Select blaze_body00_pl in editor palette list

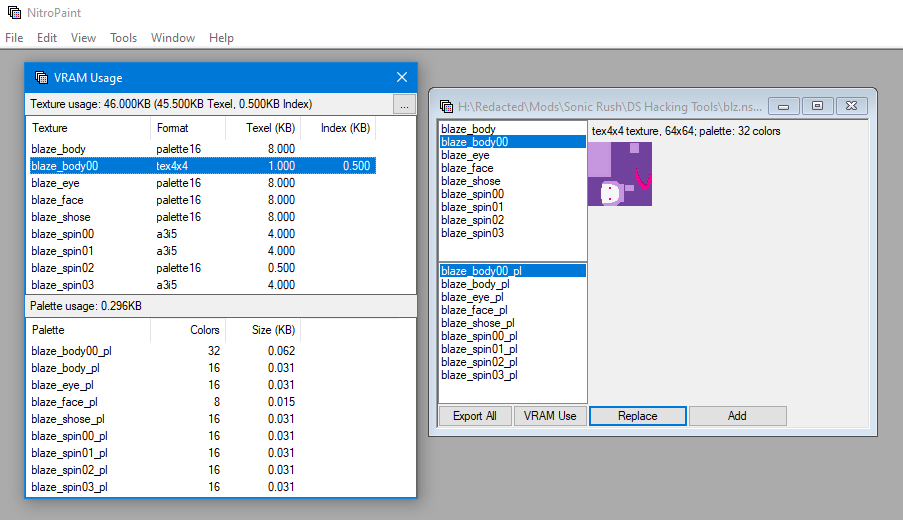pos(513,271)
